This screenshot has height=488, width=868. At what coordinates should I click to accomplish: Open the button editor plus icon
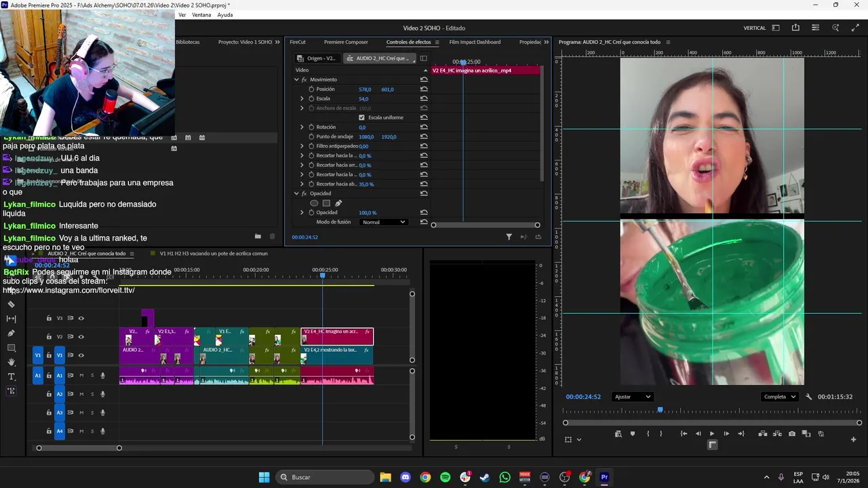[853, 439]
